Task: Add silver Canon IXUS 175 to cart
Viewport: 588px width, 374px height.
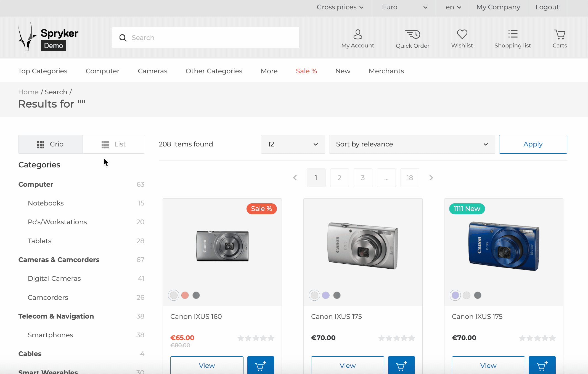Action: click(401, 365)
